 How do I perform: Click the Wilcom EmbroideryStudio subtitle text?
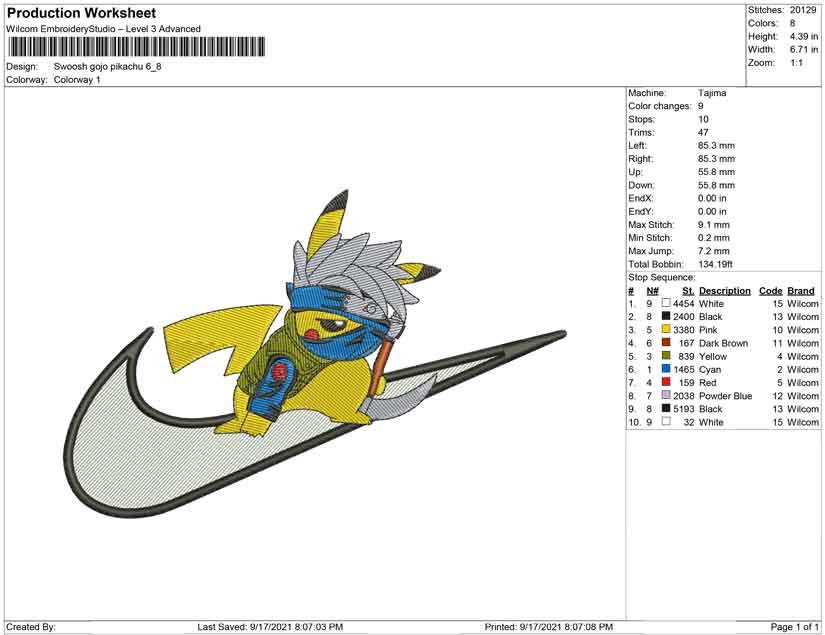[104, 29]
